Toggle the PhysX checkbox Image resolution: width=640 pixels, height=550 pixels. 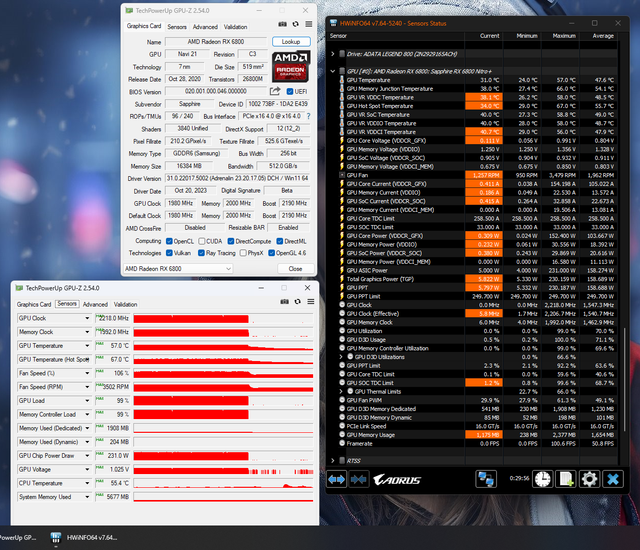point(243,253)
